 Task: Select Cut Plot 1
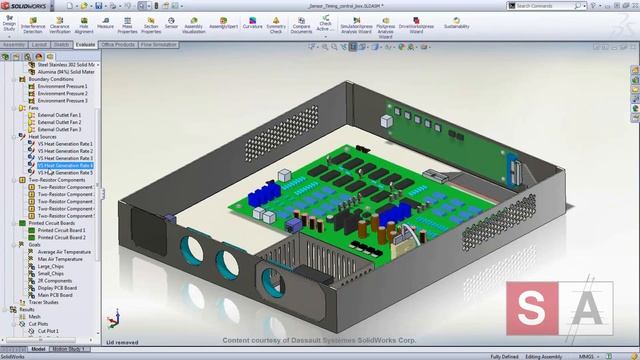[48, 331]
